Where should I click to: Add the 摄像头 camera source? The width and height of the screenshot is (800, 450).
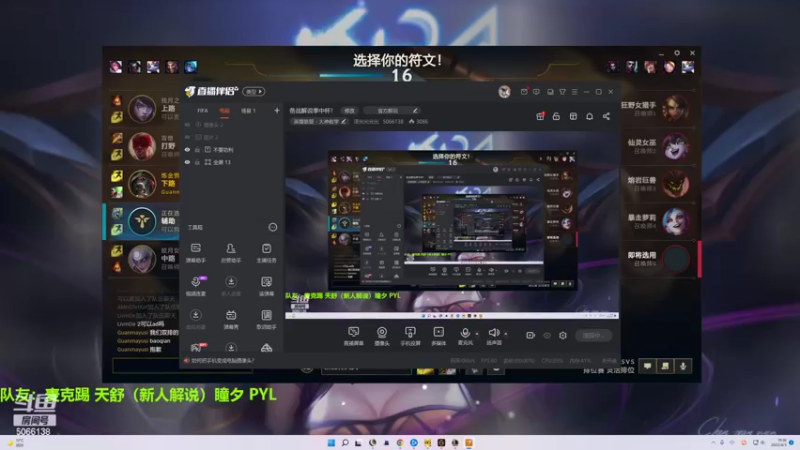click(382, 336)
